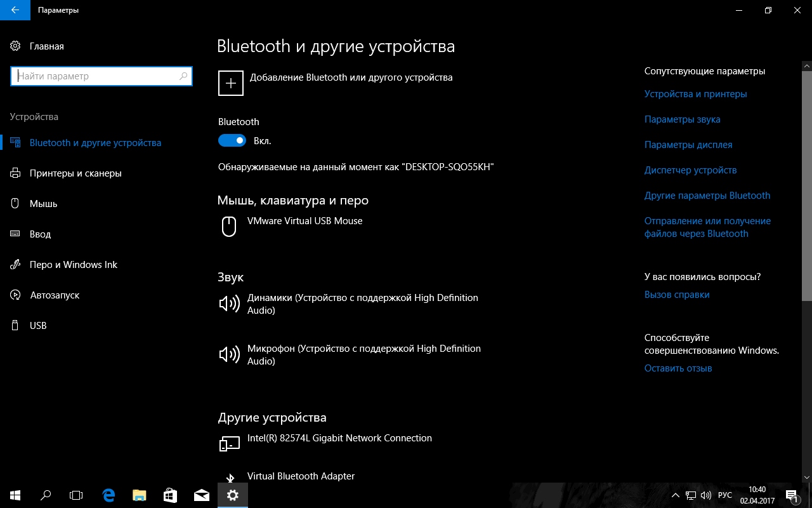Select the Bluetooth and other devices sidebar icon
Screen dimensions: 812x508
click(x=15, y=142)
